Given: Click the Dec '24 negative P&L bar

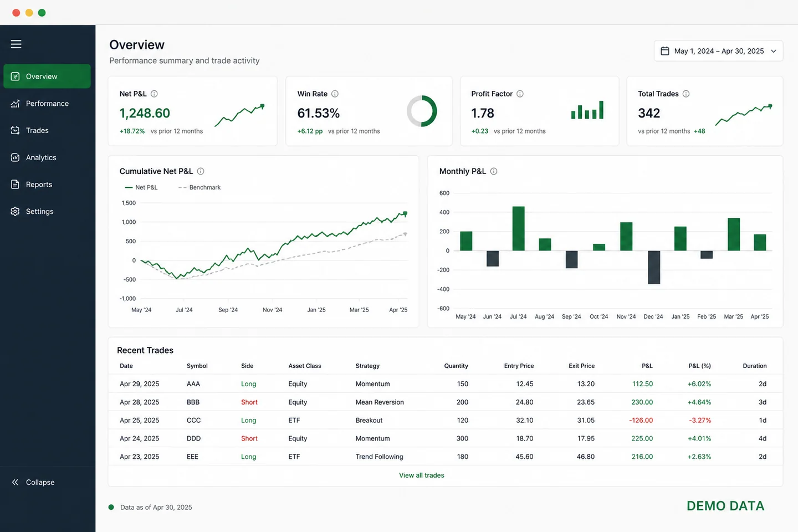Looking at the screenshot, I should point(654,268).
